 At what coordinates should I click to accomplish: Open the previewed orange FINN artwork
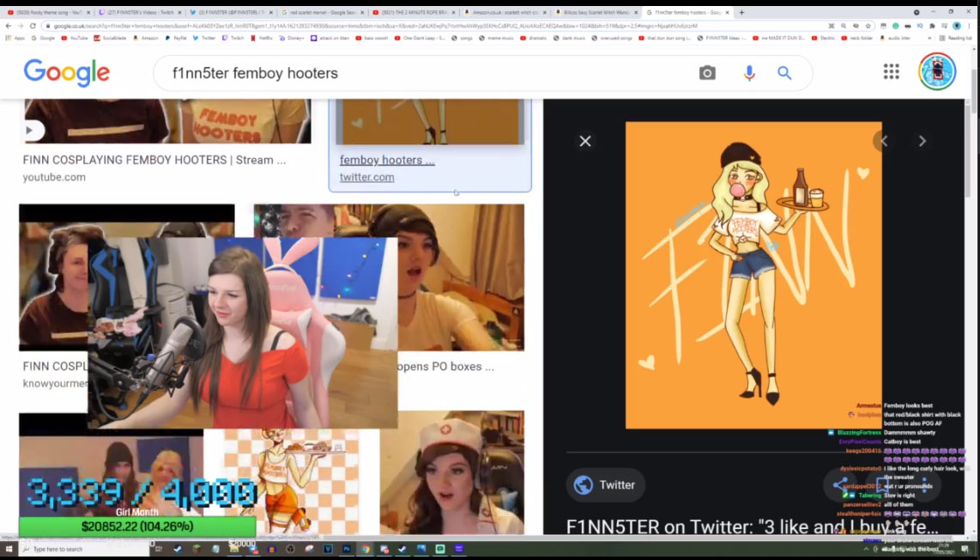coord(753,276)
